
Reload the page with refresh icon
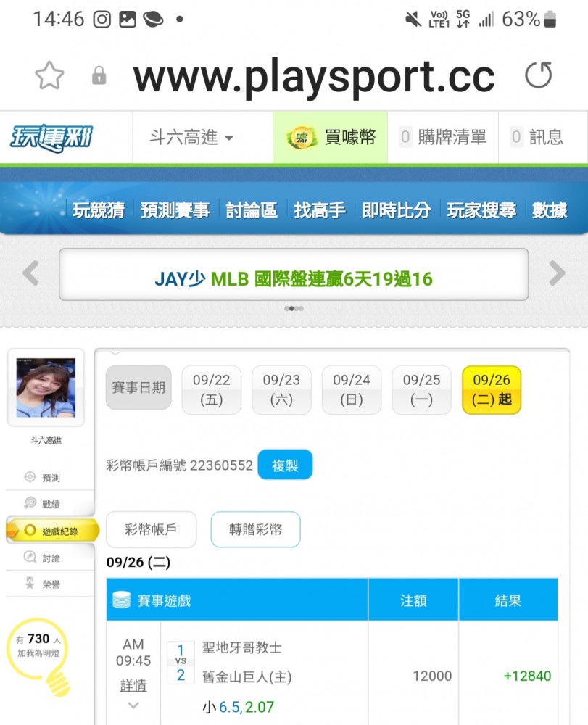(539, 75)
